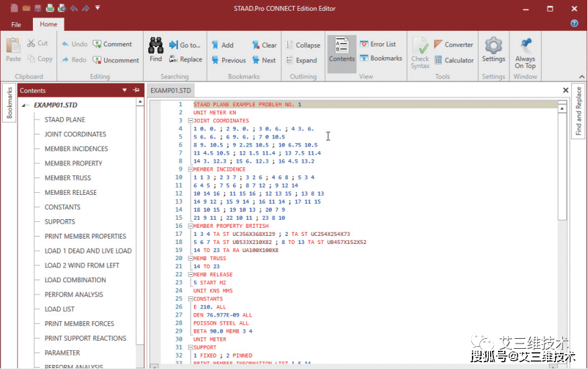Collapse the MEMB RELEASE code block

pos(190,274)
